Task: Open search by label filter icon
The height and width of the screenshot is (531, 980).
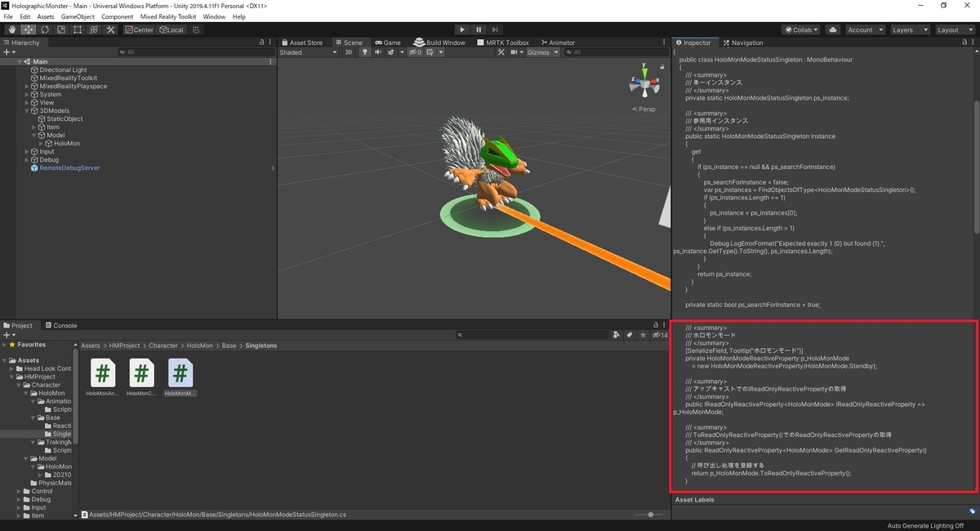Action: tap(629, 335)
